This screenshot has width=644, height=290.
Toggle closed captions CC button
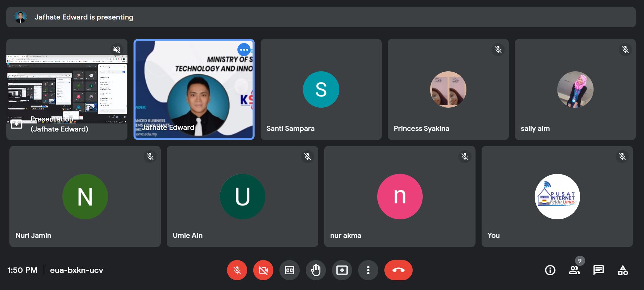pos(289,270)
